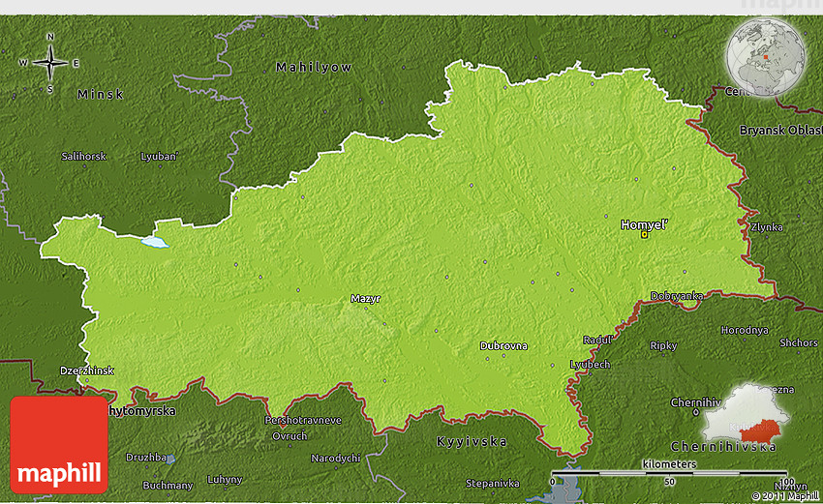Screen dimensions: 823x504
Task: Select the Dubrovna town label
Action: 503,345
